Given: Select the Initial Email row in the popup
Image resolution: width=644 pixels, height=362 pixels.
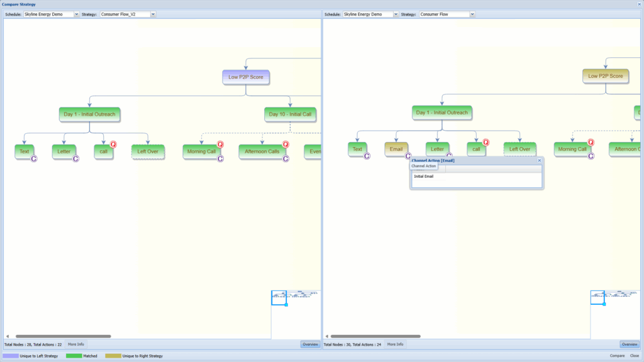Looking at the screenshot, I should 425,177.
